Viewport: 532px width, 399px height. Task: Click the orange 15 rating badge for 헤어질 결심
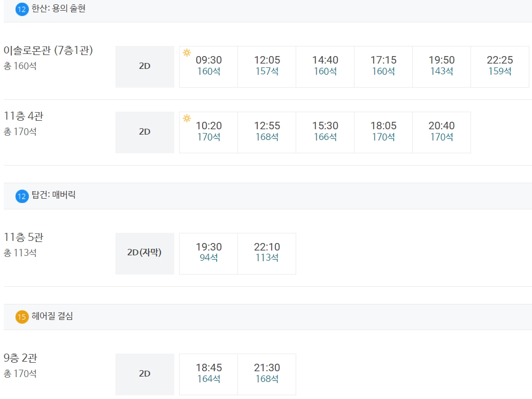22,317
